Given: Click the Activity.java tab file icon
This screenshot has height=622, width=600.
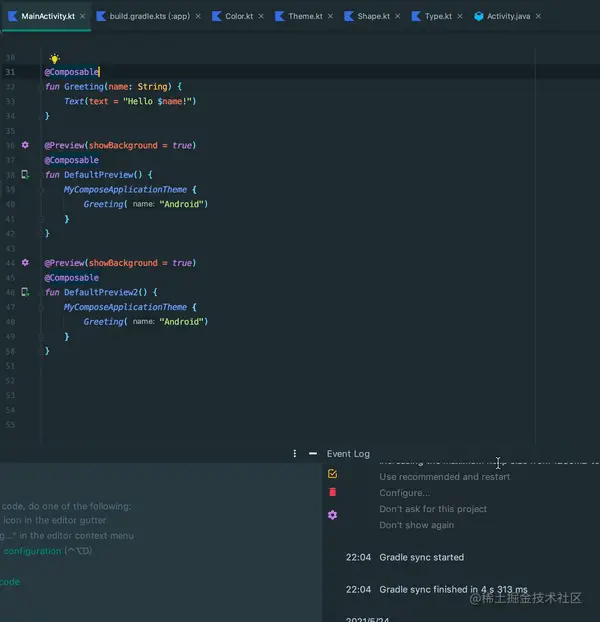Looking at the screenshot, I should coord(479,16).
